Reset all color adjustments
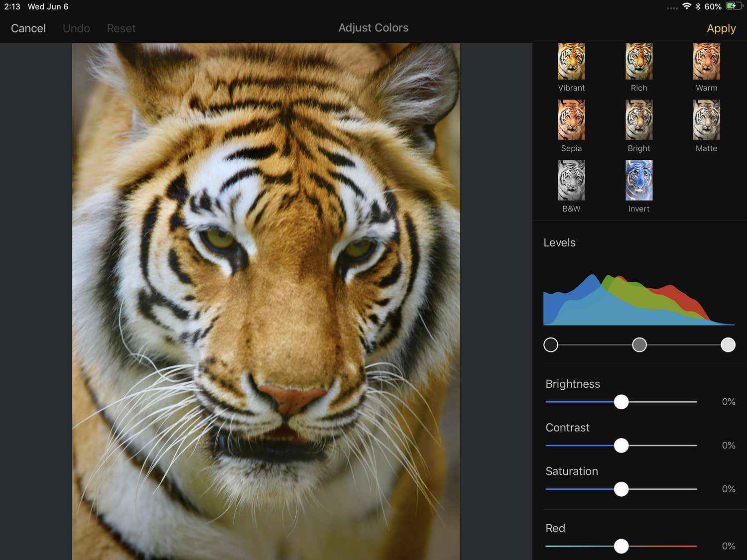This screenshot has height=560, width=747. pos(121,28)
